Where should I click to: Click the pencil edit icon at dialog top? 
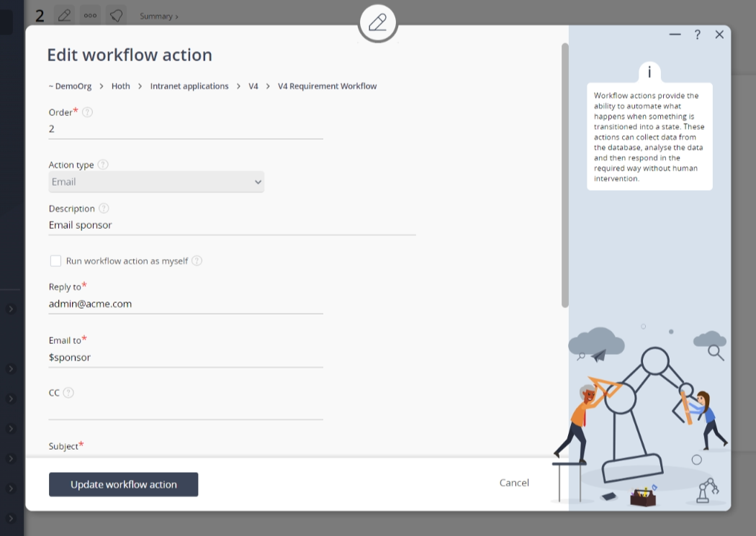pyautogui.click(x=377, y=23)
